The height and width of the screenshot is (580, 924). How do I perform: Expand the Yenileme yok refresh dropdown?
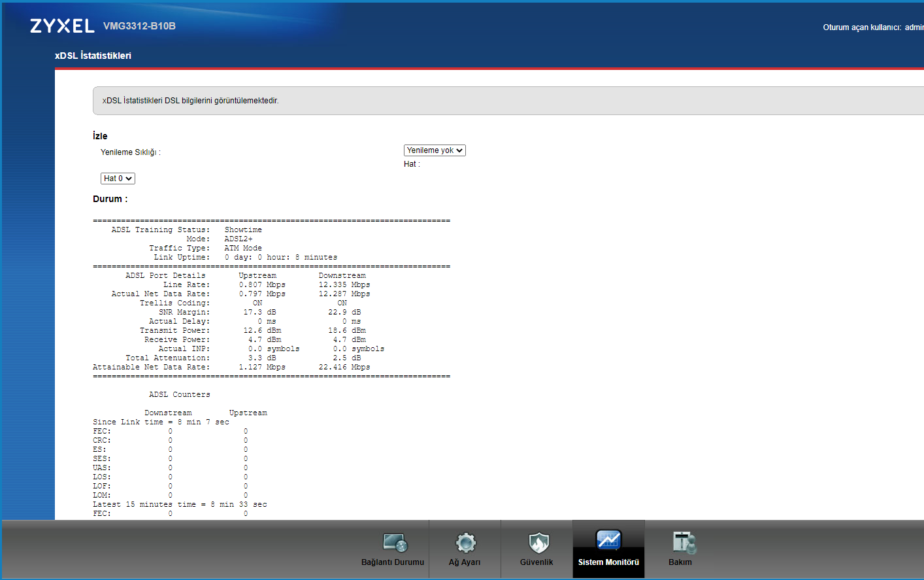[435, 150]
